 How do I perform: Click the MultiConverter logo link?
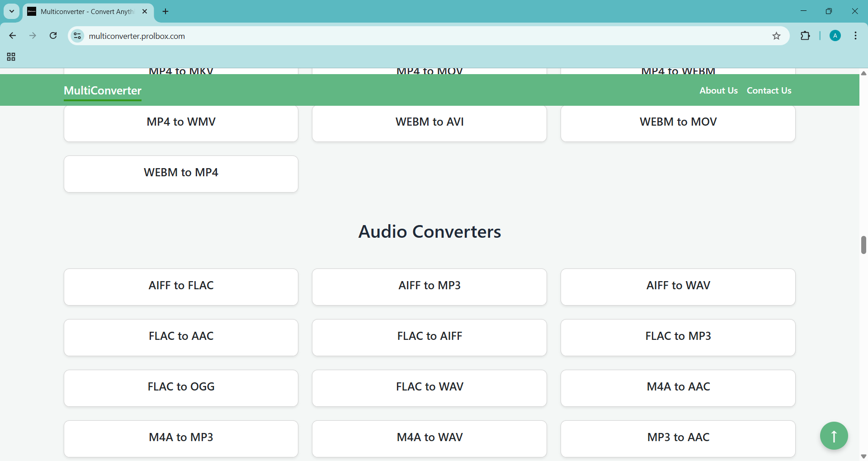[x=103, y=90]
